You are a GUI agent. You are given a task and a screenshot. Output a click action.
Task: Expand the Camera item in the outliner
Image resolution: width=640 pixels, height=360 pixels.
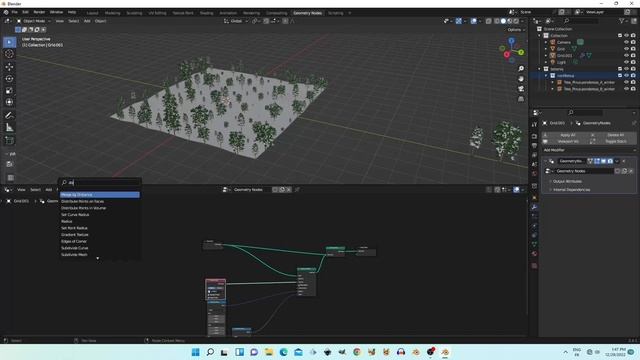click(x=546, y=42)
